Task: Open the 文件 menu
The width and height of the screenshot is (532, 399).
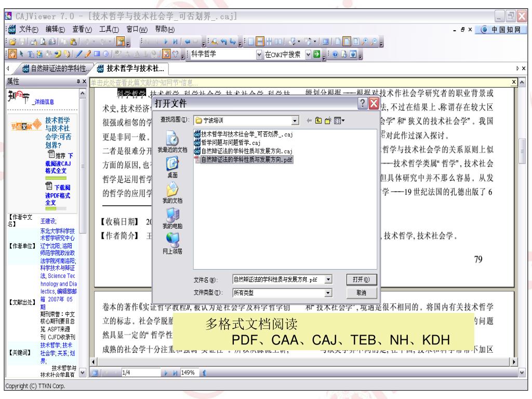Action: [29, 29]
